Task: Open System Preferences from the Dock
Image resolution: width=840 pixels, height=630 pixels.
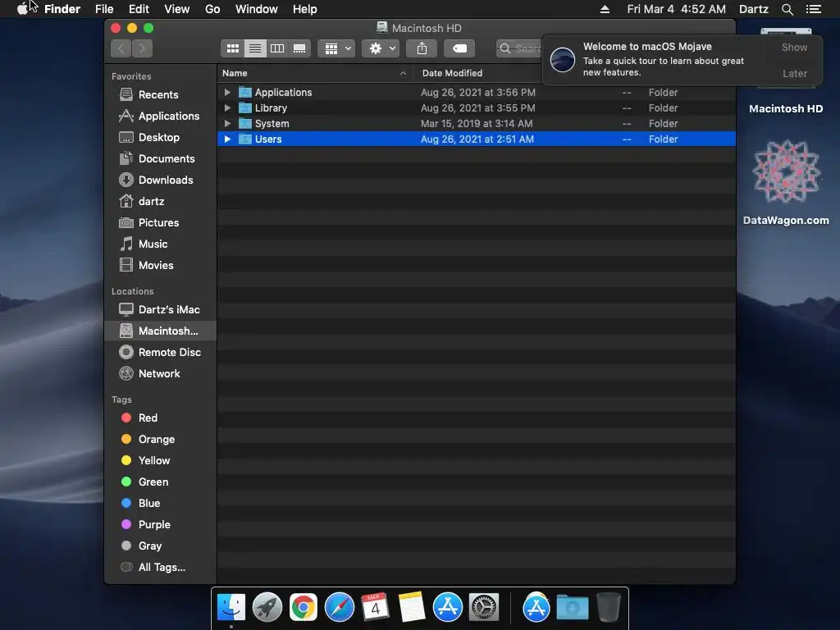Action: click(x=484, y=608)
